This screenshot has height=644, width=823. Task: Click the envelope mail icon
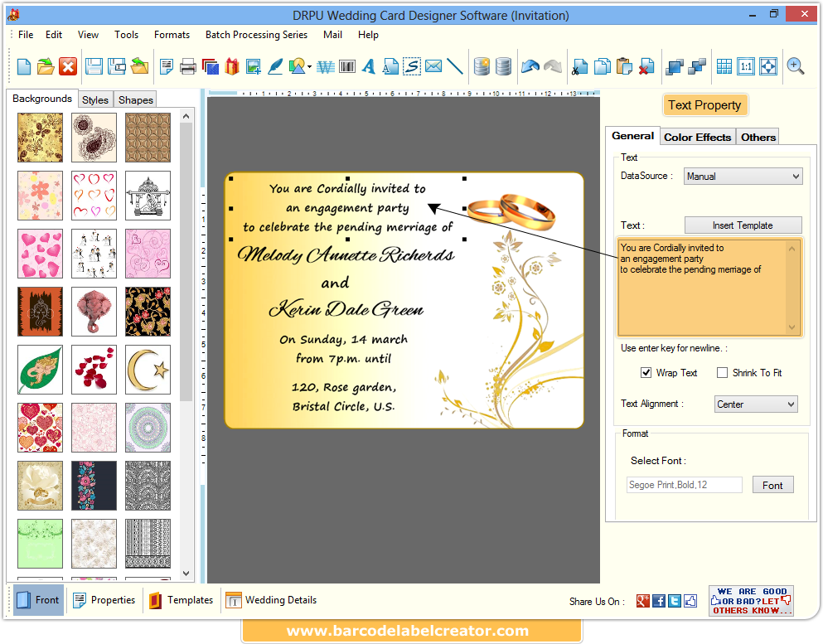[x=433, y=66]
